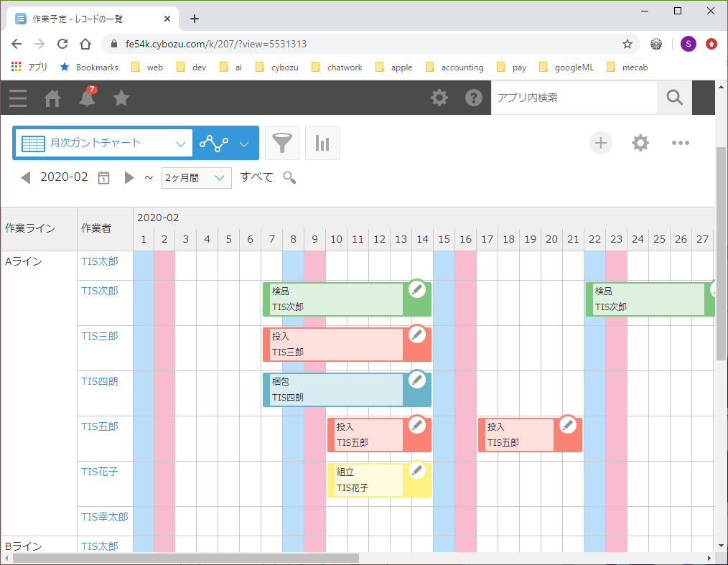Open the hamburger menu in header
Viewport: 728px width, 565px height.
pos(18,98)
